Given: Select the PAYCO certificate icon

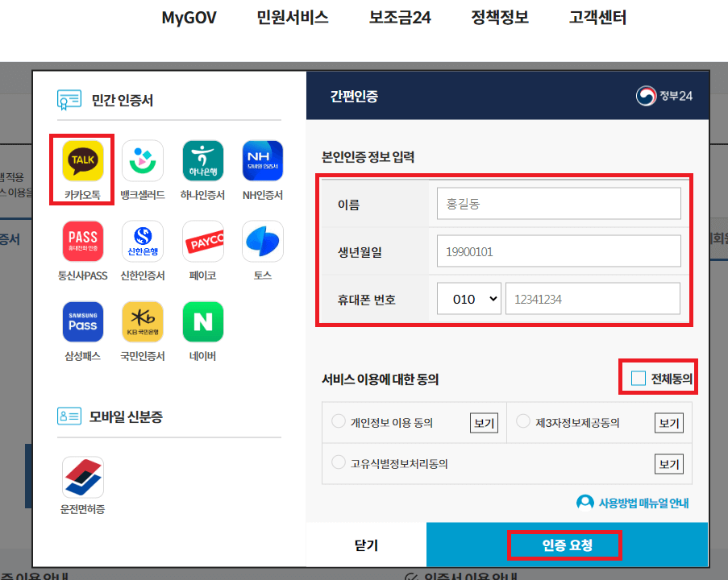Looking at the screenshot, I should [x=202, y=241].
